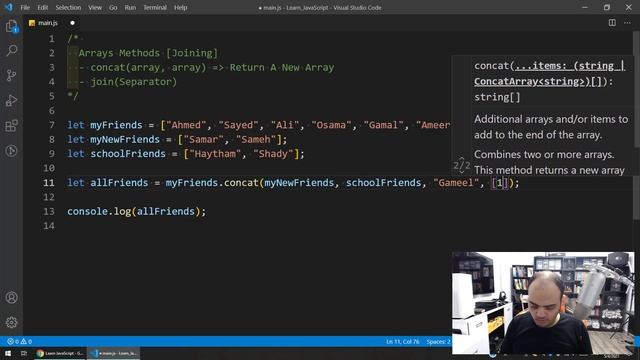Screen dimensions: 640x360
Task: Click the main.js file icon in tab
Action: [32, 23]
